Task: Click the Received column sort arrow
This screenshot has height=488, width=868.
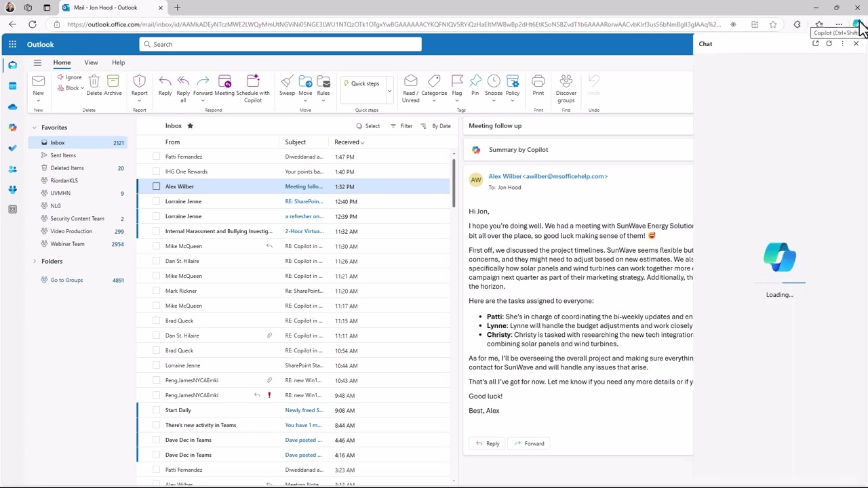Action: click(x=363, y=142)
